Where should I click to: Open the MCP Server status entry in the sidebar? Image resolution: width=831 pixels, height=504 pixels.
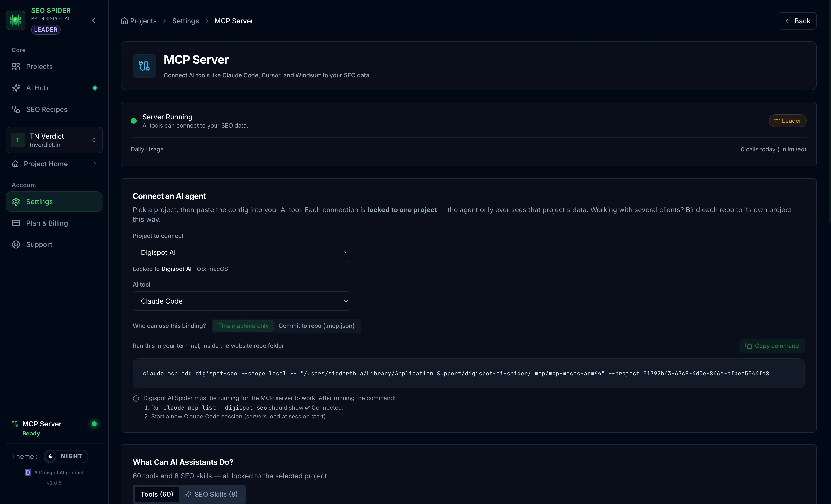pyautogui.click(x=54, y=428)
